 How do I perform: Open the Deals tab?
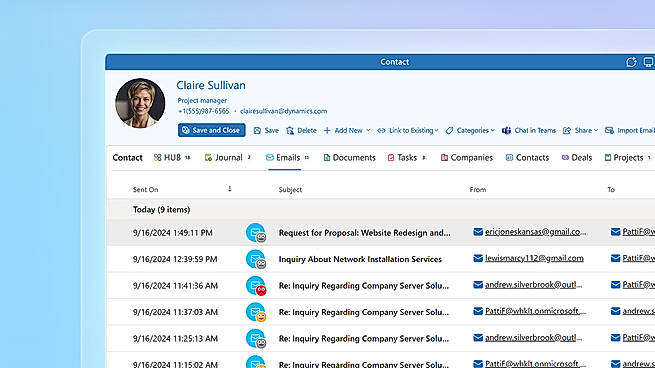(x=576, y=157)
